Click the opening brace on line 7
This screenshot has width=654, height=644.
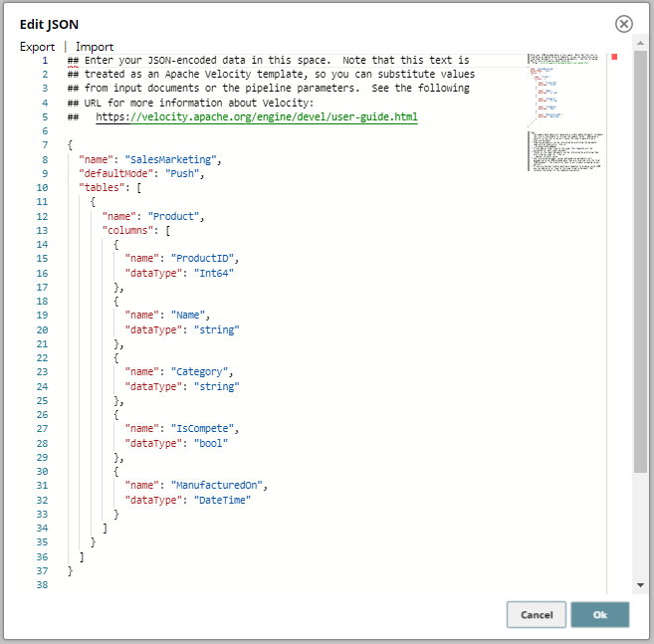pyautogui.click(x=70, y=145)
